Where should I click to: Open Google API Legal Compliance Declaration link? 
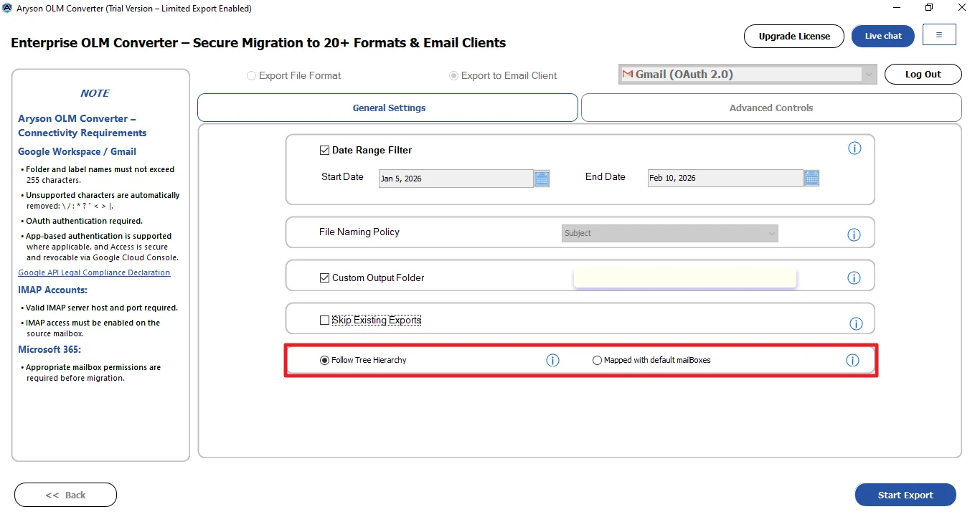point(94,273)
